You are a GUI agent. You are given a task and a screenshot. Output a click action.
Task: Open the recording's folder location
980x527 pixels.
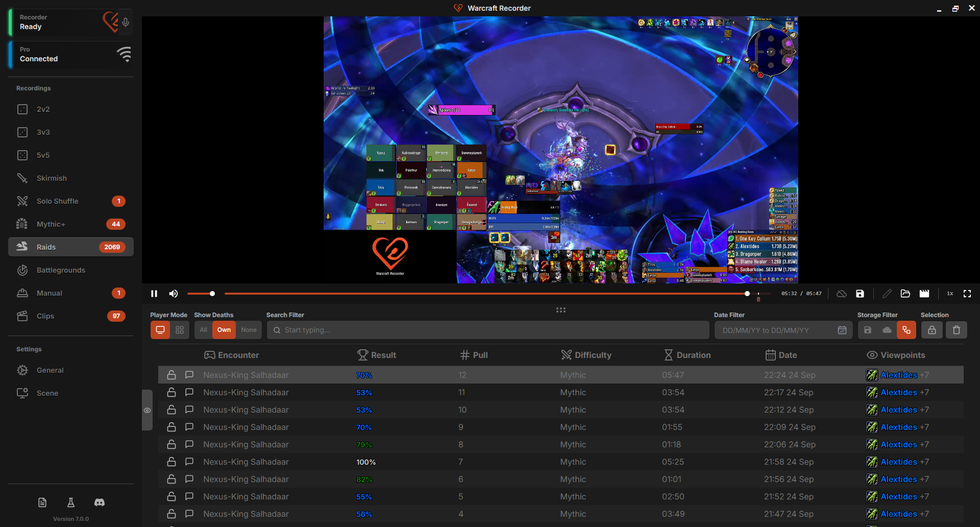905,294
